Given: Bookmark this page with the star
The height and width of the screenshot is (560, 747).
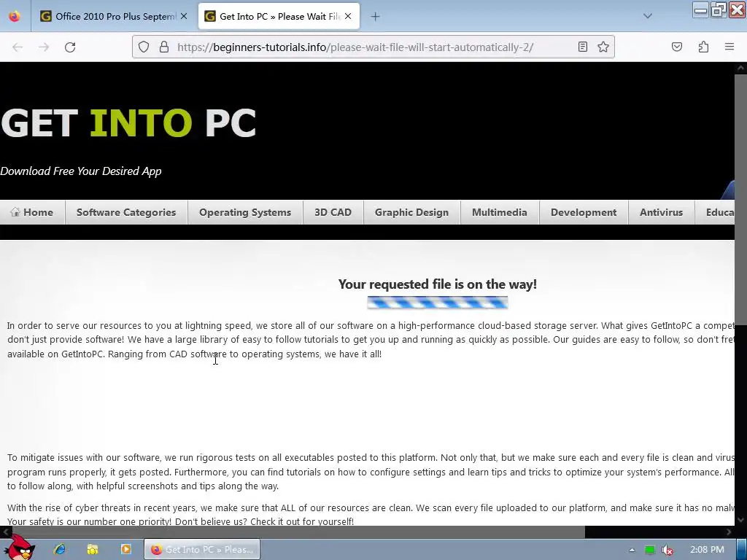Looking at the screenshot, I should pos(603,47).
